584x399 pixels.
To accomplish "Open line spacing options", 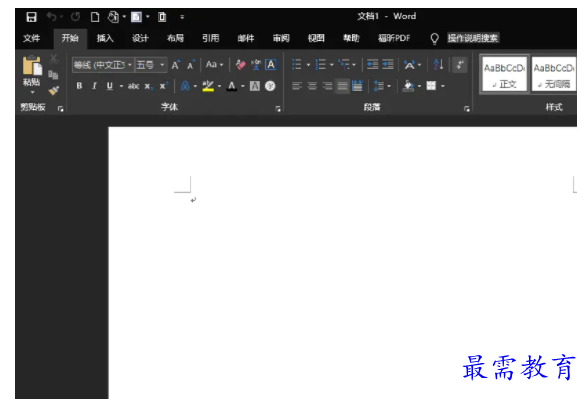I will 379,86.
